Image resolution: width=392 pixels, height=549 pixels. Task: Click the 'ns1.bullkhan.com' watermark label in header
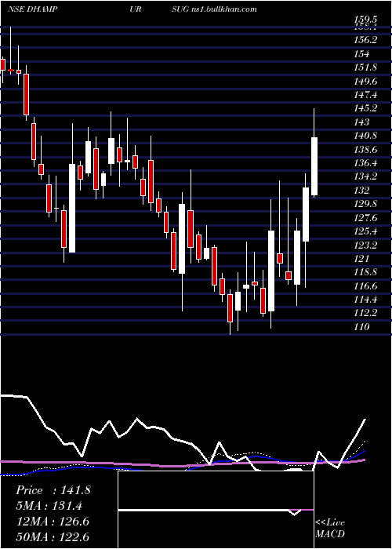point(224,9)
